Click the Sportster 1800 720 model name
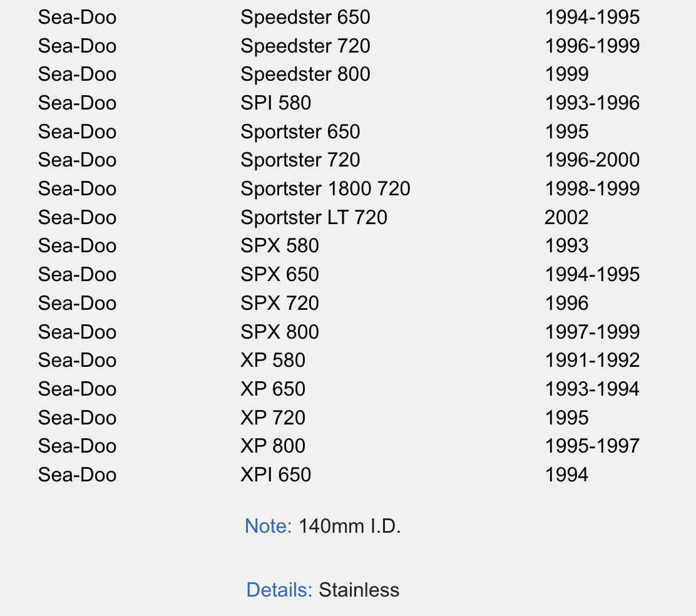The image size is (696, 616). coord(325,189)
